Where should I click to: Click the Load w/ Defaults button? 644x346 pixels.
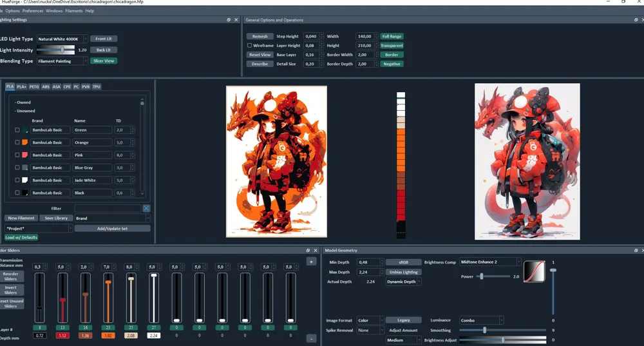click(x=21, y=237)
